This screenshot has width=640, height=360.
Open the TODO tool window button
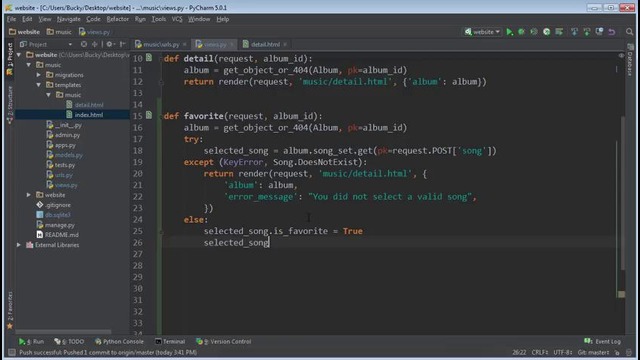[69, 342]
